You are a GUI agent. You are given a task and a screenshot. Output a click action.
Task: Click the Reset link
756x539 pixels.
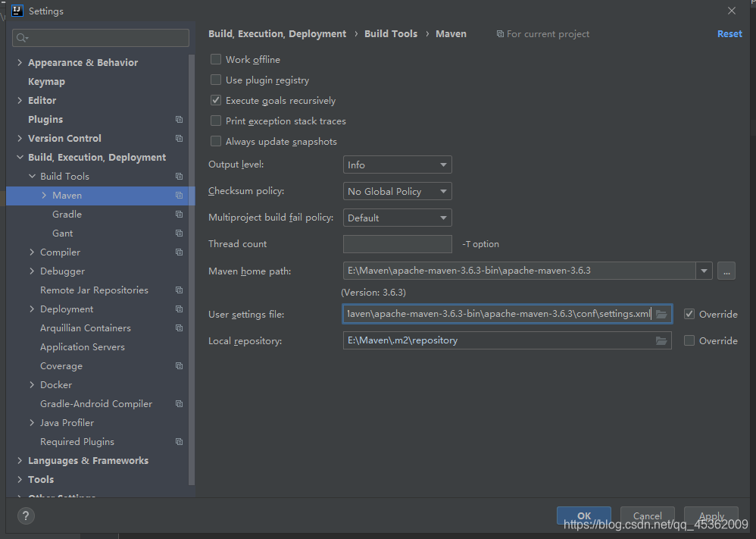tap(729, 34)
